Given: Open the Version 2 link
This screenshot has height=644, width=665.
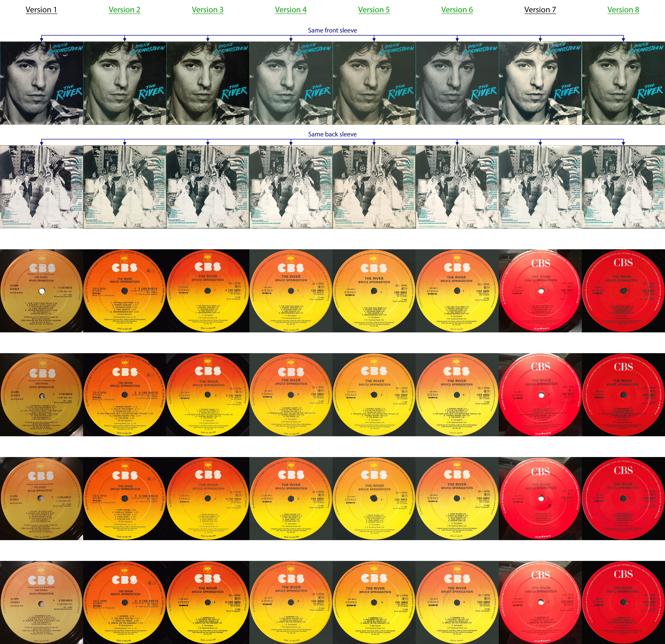Looking at the screenshot, I should click(125, 10).
